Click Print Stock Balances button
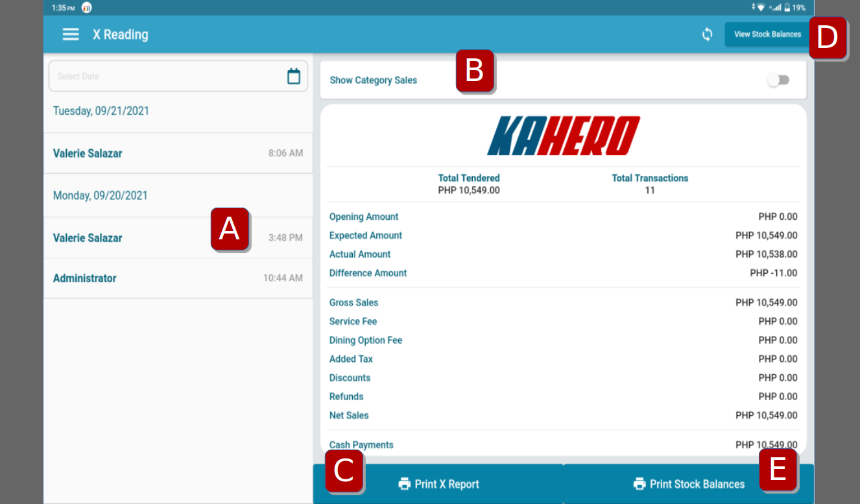This screenshot has width=860, height=504. click(x=689, y=484)
